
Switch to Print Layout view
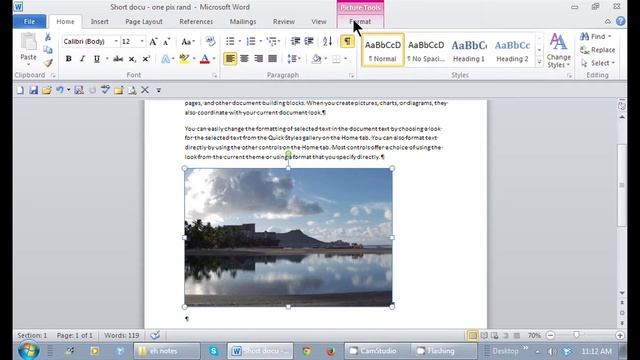[x=472, y=336]
